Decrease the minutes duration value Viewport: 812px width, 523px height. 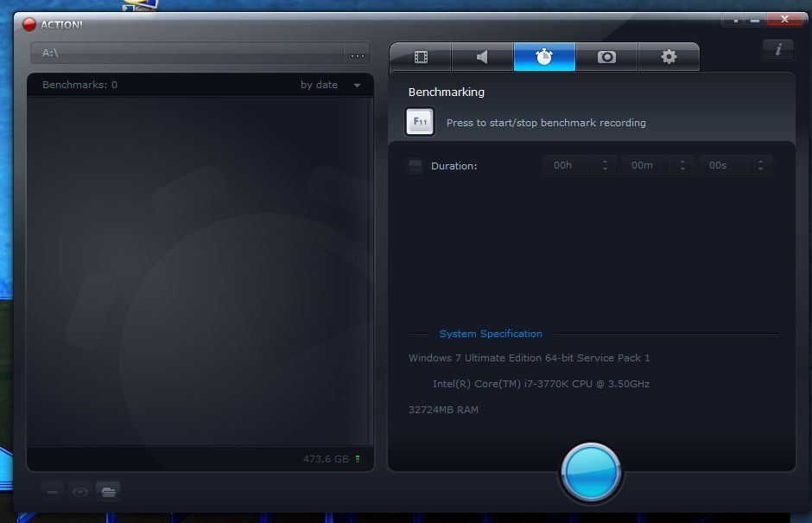tap(682, 169)
